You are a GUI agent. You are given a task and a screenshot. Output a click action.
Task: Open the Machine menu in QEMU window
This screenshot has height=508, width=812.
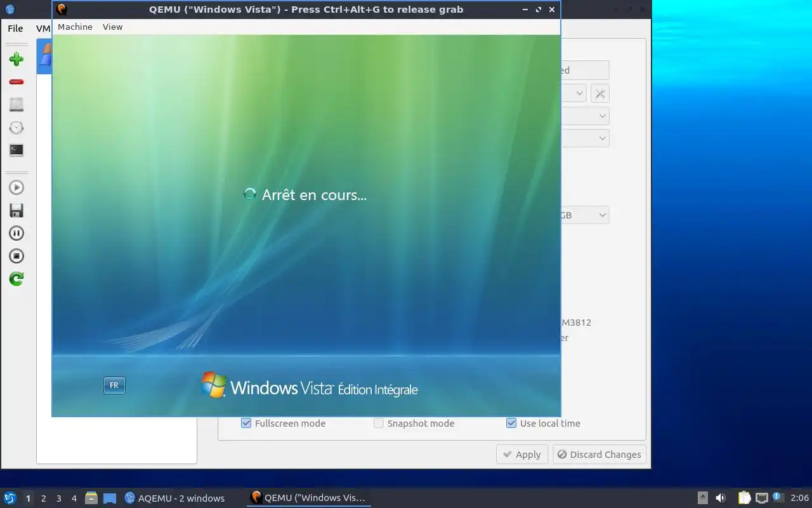75,27
